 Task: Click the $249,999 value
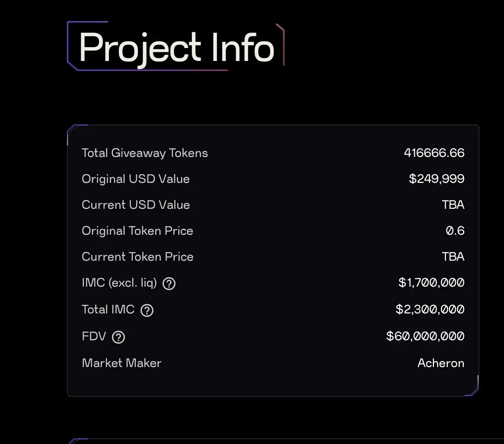coord(437,179)
